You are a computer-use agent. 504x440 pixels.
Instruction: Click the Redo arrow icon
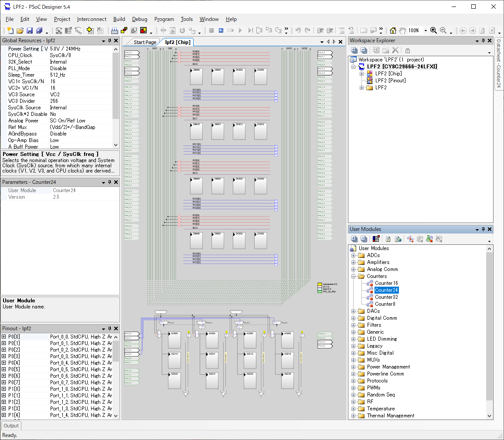click(x=308, y=30)
